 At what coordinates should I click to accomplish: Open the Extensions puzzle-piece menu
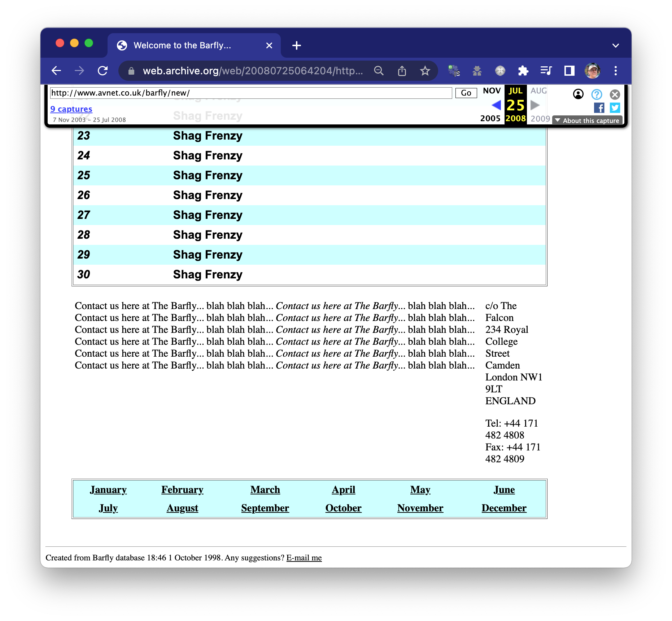point(523,71)
